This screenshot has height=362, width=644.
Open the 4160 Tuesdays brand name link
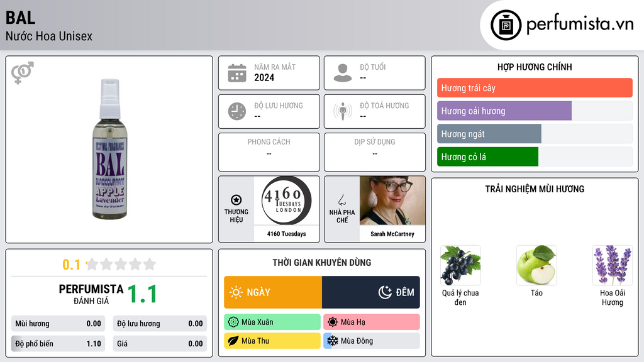click(287, 234)
